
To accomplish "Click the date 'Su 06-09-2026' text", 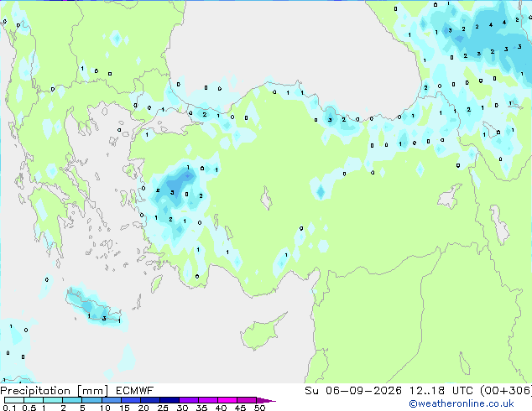I will coord(353,391).
